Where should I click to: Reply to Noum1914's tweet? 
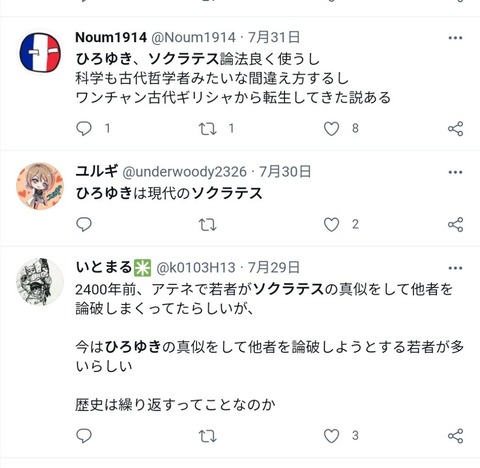click(84, 129)
